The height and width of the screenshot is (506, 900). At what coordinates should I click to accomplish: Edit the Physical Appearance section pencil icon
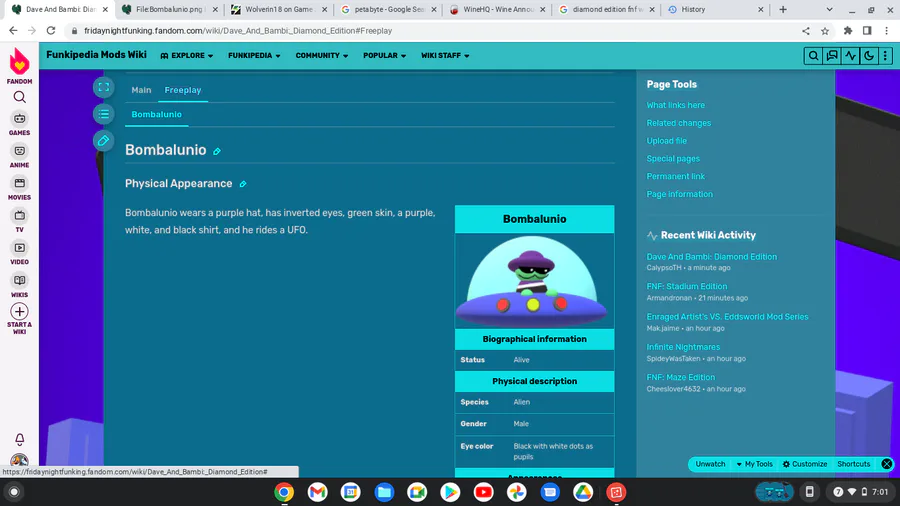tap(243, 184)
